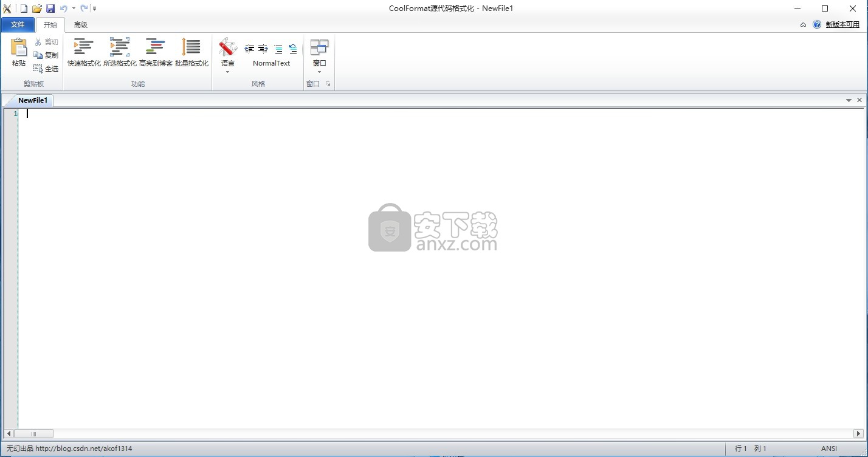
Task: Redo the last undone action
Action: coord(84,9)
